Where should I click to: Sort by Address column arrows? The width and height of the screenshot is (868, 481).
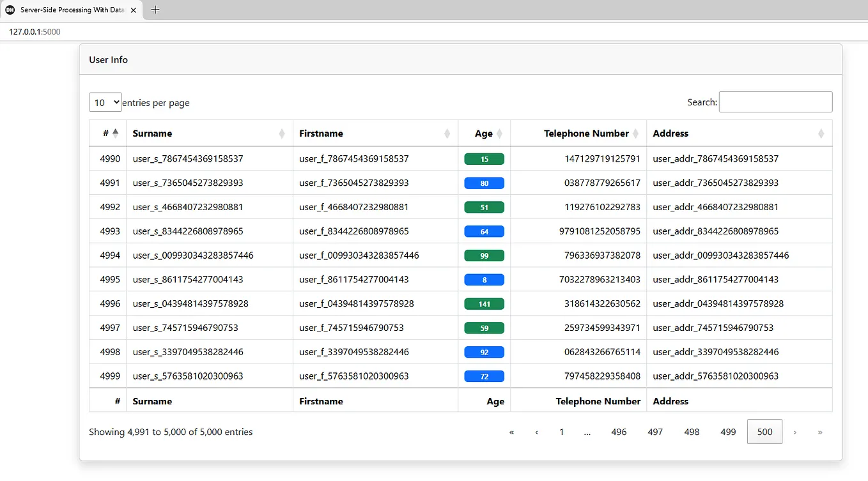(821, 134)
